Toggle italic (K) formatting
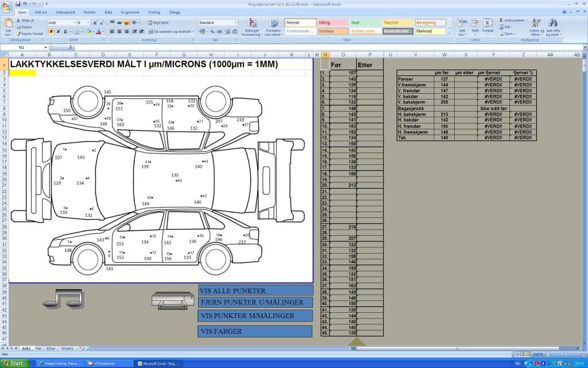This screenshot has height=368, width=588. click(x=58, y=32)
